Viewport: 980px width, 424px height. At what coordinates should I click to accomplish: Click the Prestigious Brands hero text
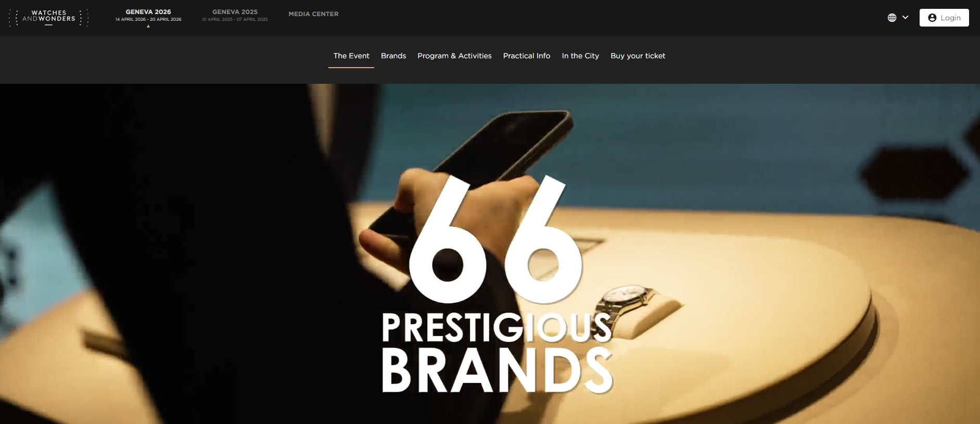pos(497,352)
